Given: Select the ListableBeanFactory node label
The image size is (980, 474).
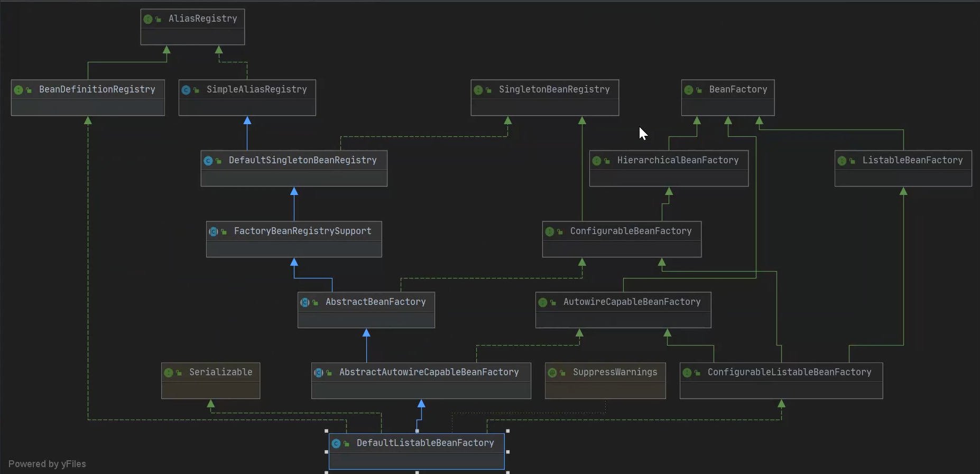Looking at the screenshot, I should pyautogui.click(x=913, y=160).
